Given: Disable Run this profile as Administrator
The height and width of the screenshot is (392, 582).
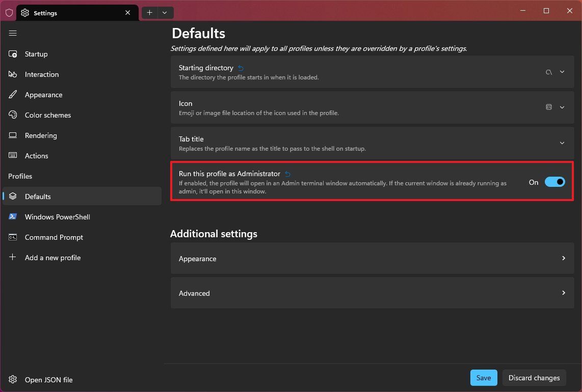Looking at the screenshot, I should [x=555, y=182].
